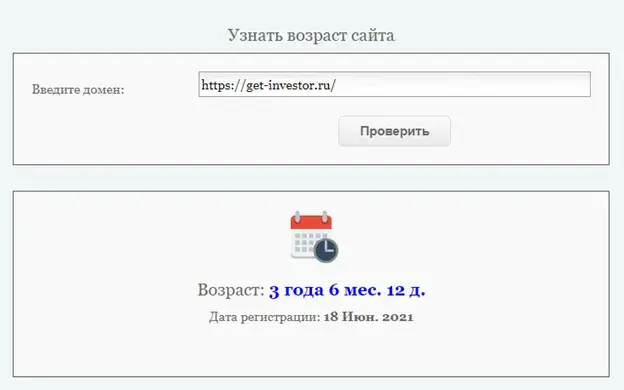Click the Дата регистрации: label

(x=265, y=317)
